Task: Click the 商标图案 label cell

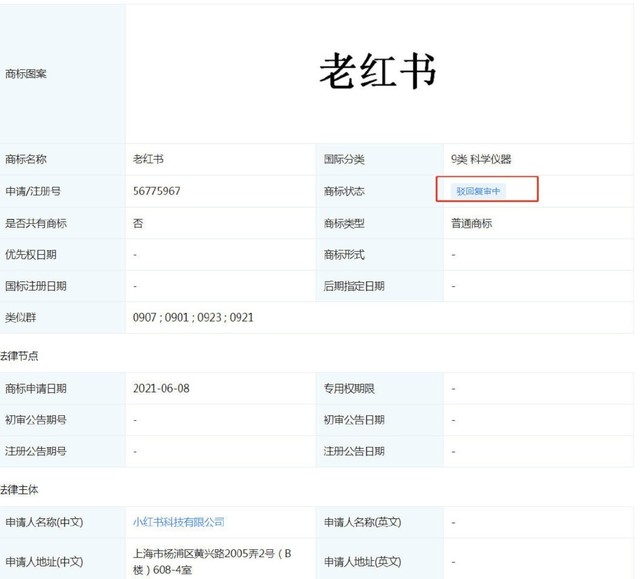Action: point(26,74)
